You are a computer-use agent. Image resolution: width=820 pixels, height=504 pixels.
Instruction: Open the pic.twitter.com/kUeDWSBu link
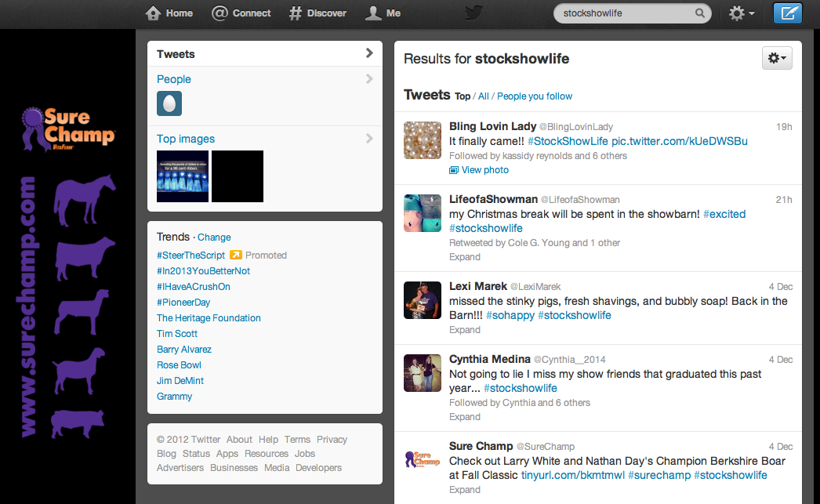(x=680, y=141)
